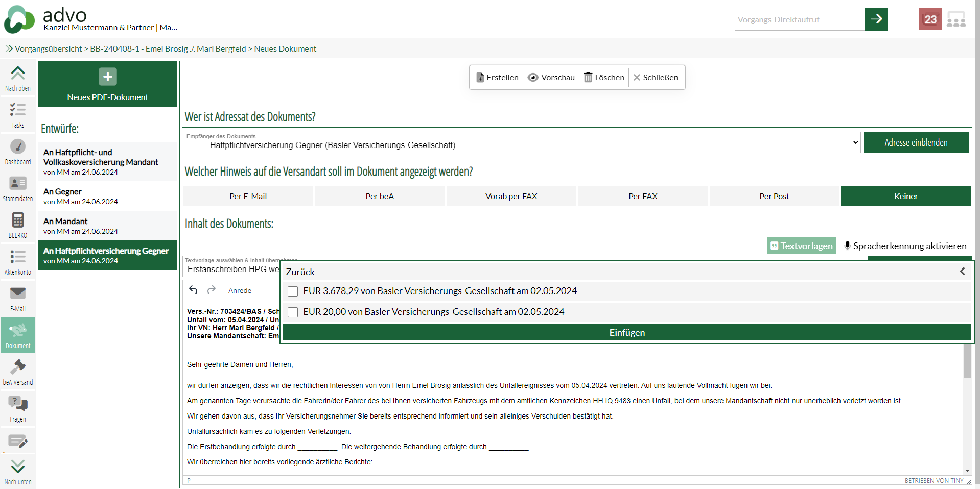Open the BEERKO calculator icon
Image resolution: width=980 pixels, height=489 pixels.
(x=18, y=226)
